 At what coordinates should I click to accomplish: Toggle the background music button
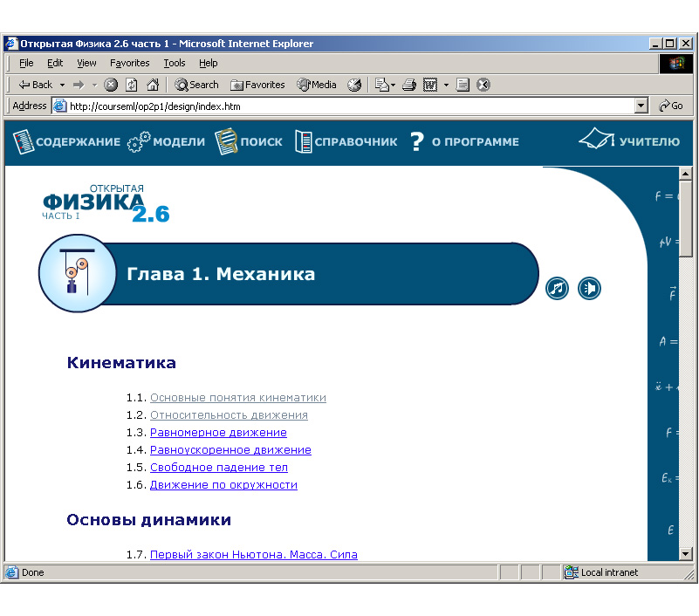[557, 288]
